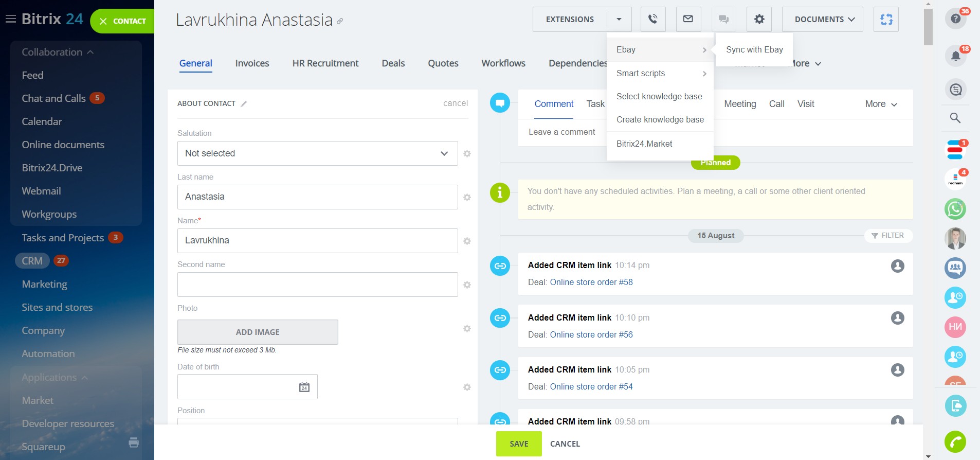Screen dimensions: 980x460
Task: Expand the Extensions dropdown arrow
Action: tap(619, 20)
